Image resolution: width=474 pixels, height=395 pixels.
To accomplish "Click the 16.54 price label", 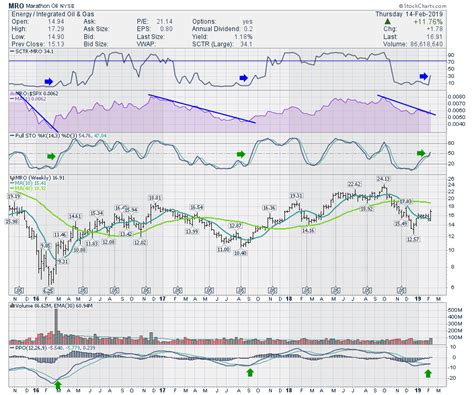I will tap(196, 207).
